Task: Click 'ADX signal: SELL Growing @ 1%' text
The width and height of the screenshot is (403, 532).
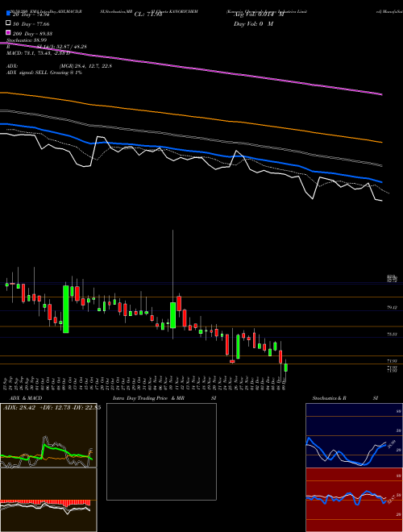Action: tap(44, 73)
